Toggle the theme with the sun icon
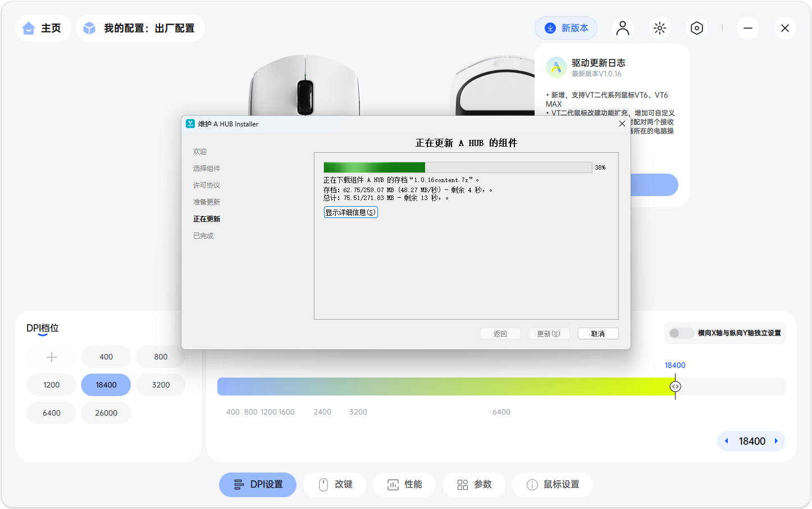 (x=660, y=28)
